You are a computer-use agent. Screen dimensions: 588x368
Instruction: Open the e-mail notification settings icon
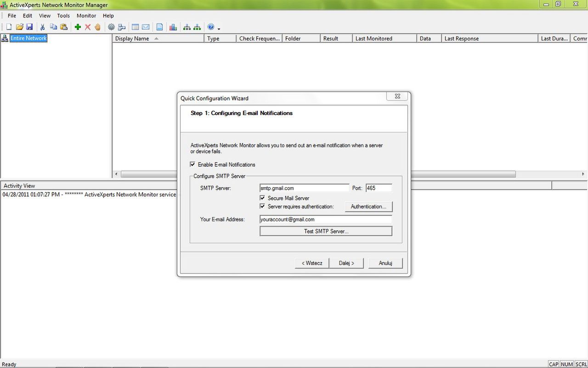146,27
